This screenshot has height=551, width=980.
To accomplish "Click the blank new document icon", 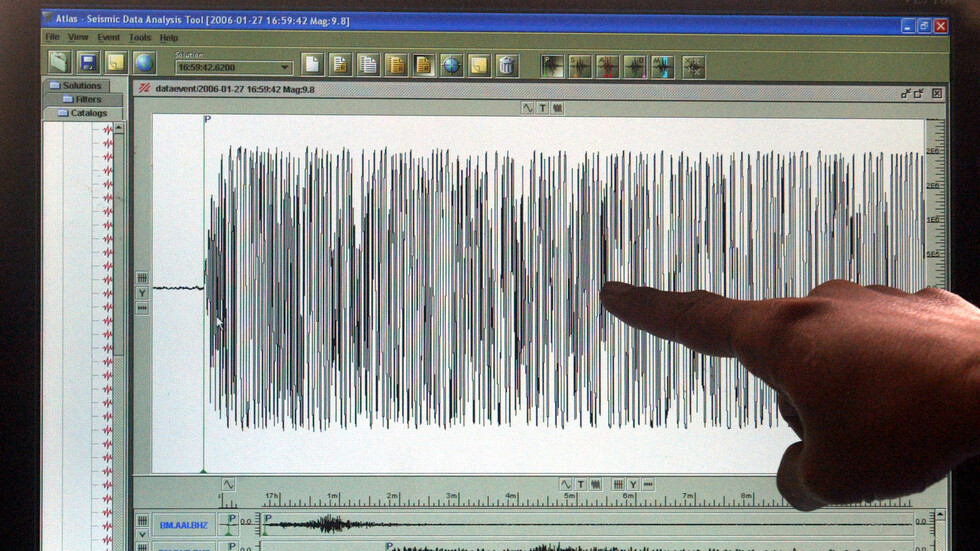I will click(312, 65).
